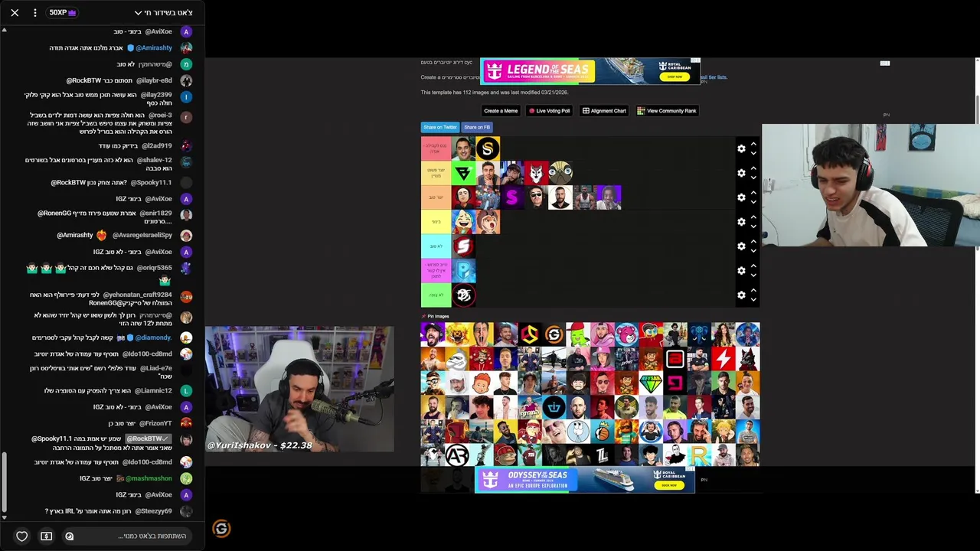Pick the red lightning bolt image in pool
The image size is (980, 551).
[724, 358]
